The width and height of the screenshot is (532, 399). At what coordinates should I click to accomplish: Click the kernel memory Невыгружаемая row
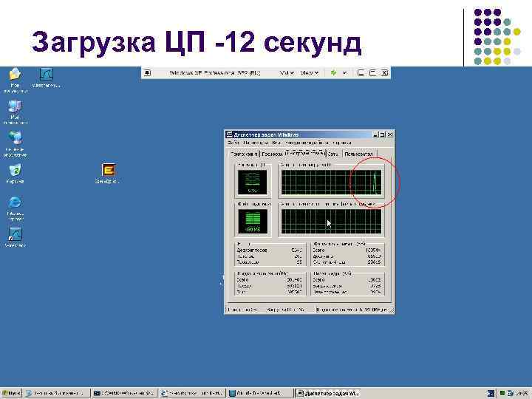click(x=347, y=292)
